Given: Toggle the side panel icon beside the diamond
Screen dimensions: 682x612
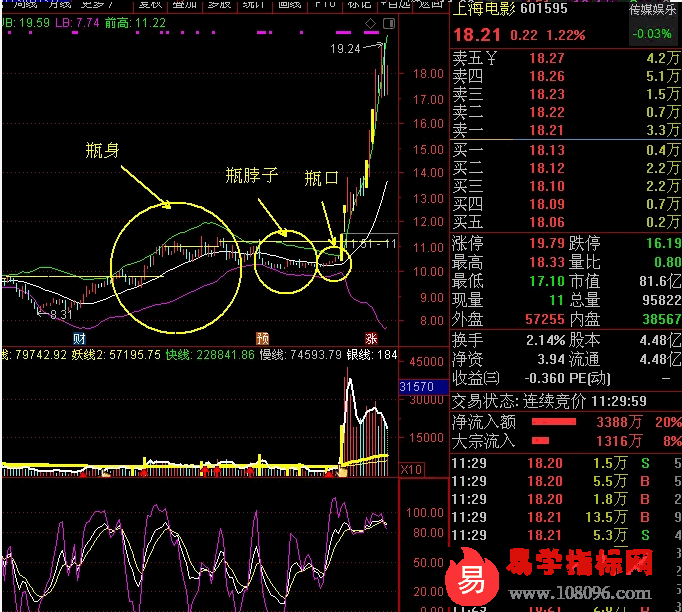Looking at the screenshot, I should click(389, 23).
